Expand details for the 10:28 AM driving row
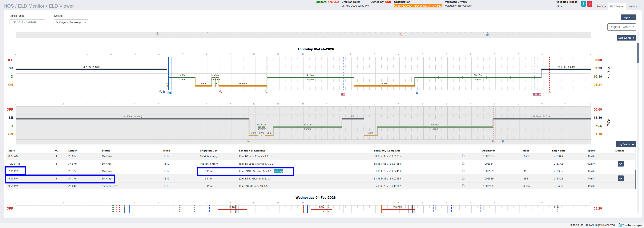 621,164
